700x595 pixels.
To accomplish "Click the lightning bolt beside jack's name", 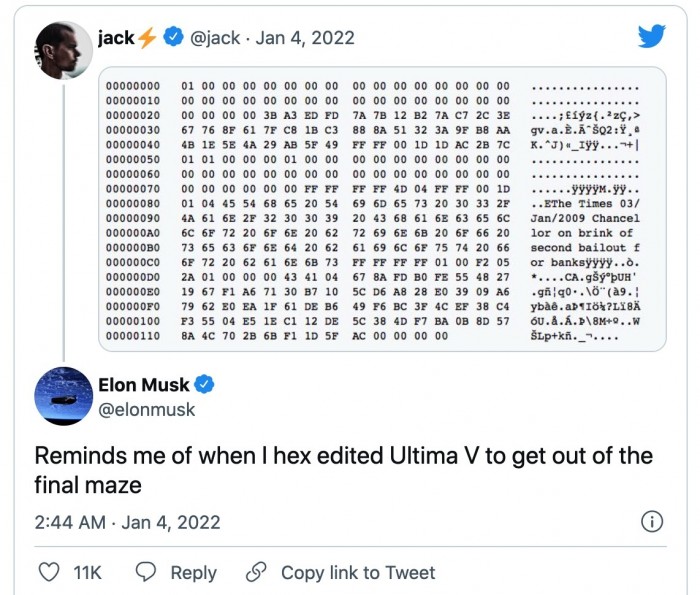I will [148, 37].
